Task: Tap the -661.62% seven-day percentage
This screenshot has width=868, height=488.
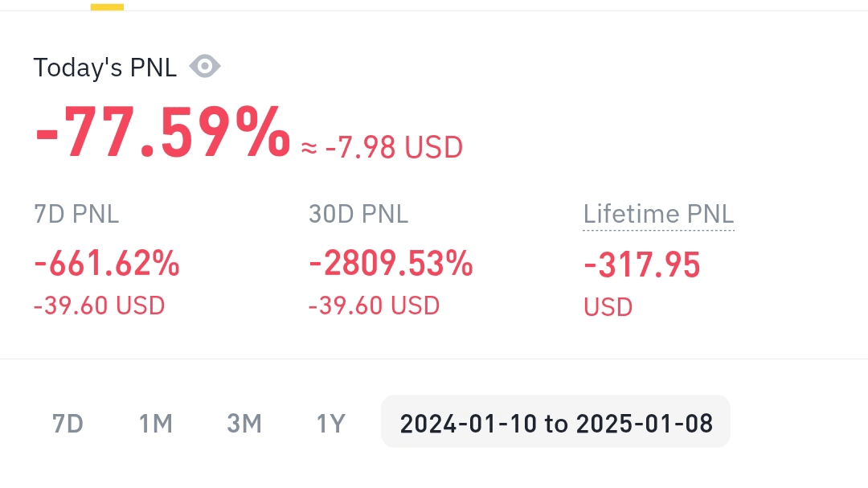Action: point(107,264)
